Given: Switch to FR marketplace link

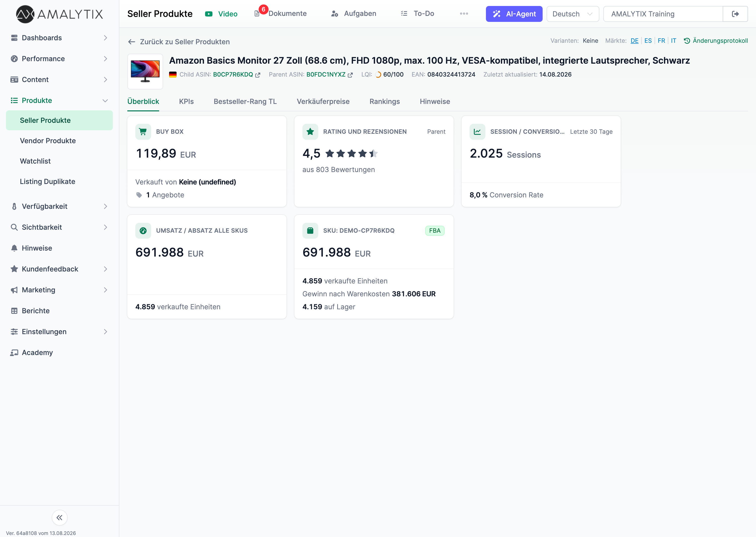Looking at the screenshot, I should coord(661,41).
